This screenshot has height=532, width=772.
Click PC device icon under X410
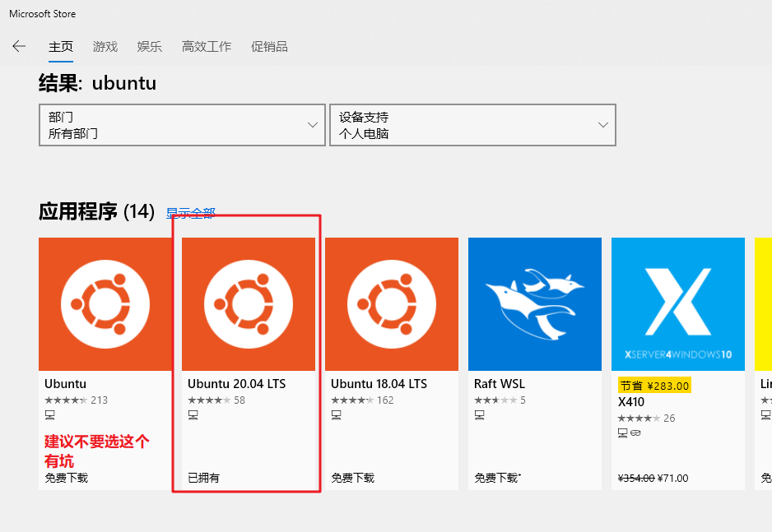[x=623, y=433]
